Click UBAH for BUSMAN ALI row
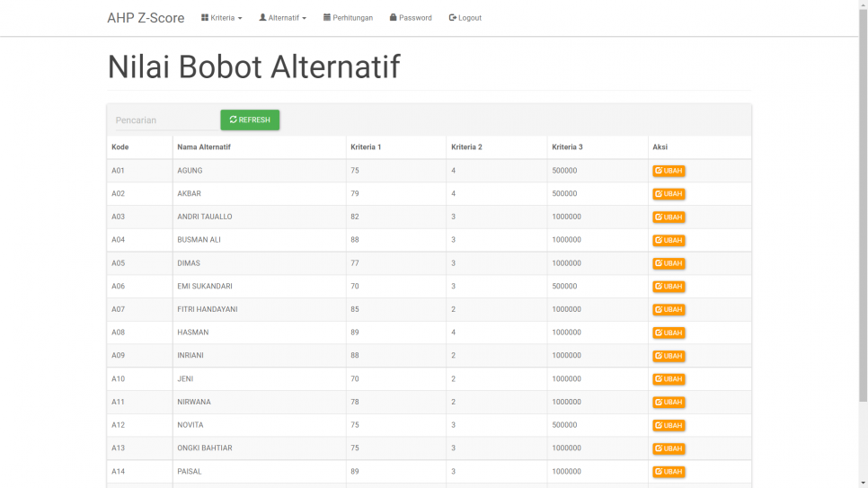 [669, 240]
